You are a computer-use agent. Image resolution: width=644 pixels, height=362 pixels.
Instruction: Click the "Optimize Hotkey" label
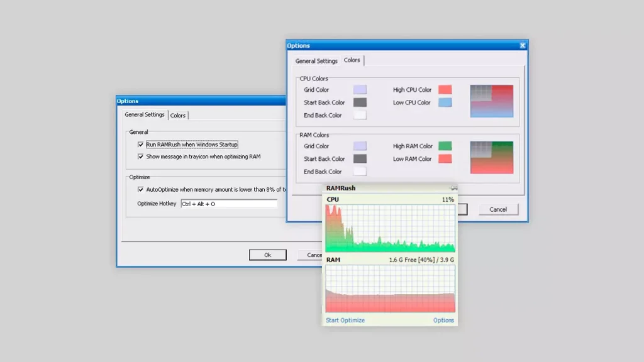[157, 204]
